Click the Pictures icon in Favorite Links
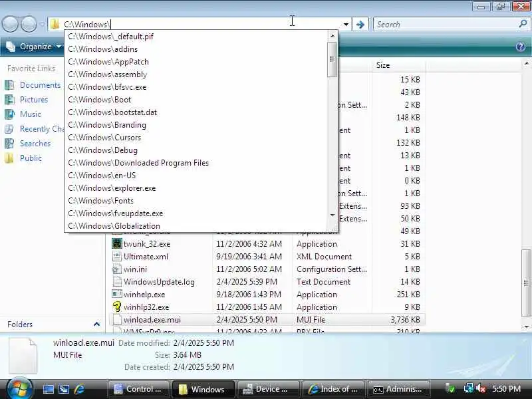Image resolution: width=532 pixels, height=399 pixels. 9,99
